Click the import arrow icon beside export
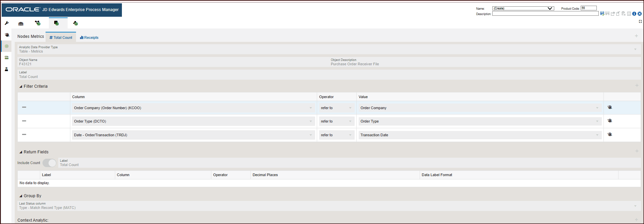 click(x=618, y=14)
